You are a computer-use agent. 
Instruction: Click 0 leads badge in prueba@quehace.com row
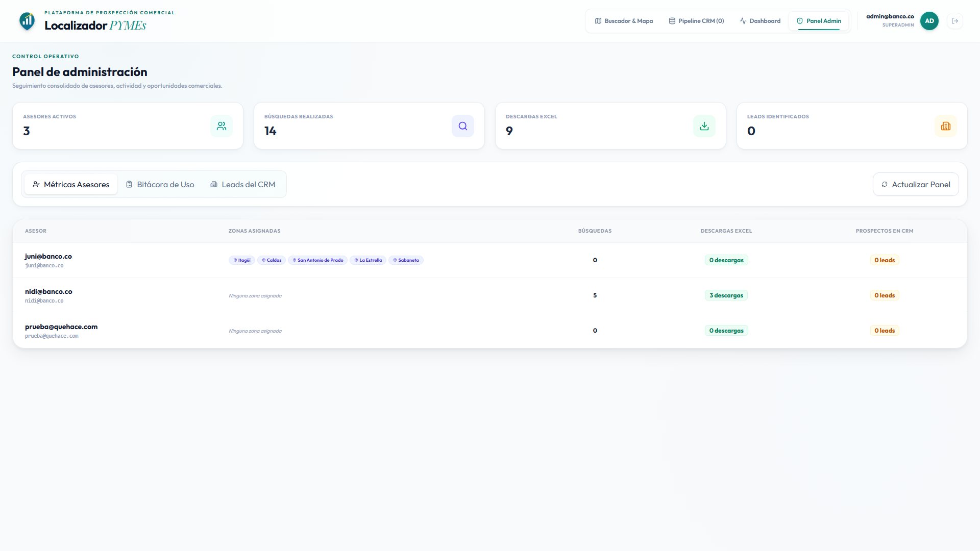885,331
